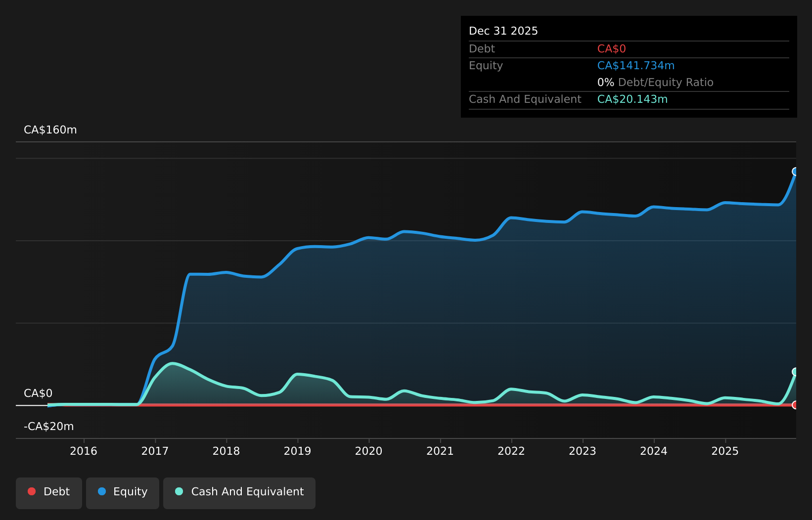Click the 2024 x-axis label
This screenshot has width=812, height=520.
[x=654, y=451]
